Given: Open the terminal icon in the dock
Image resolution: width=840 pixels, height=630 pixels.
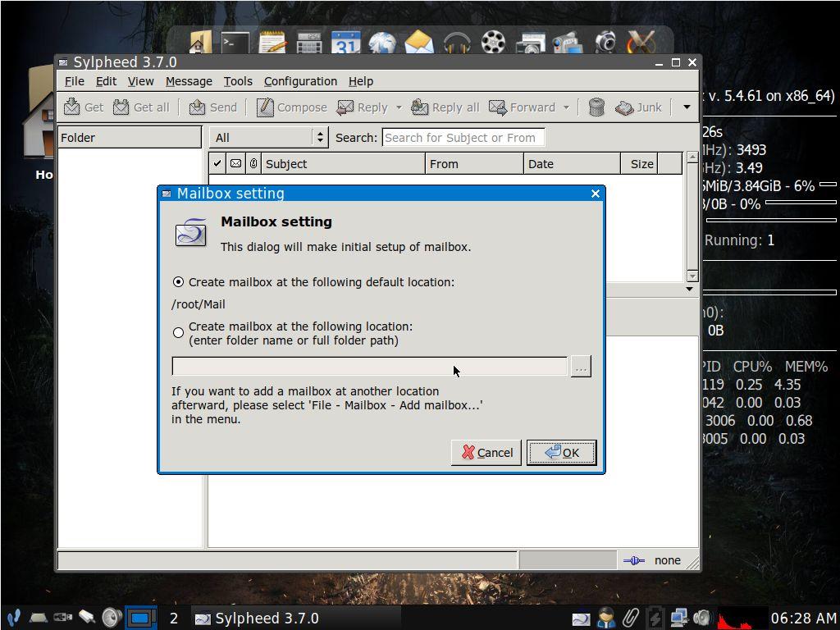Looking at the screenshot, I should (235, 43).
